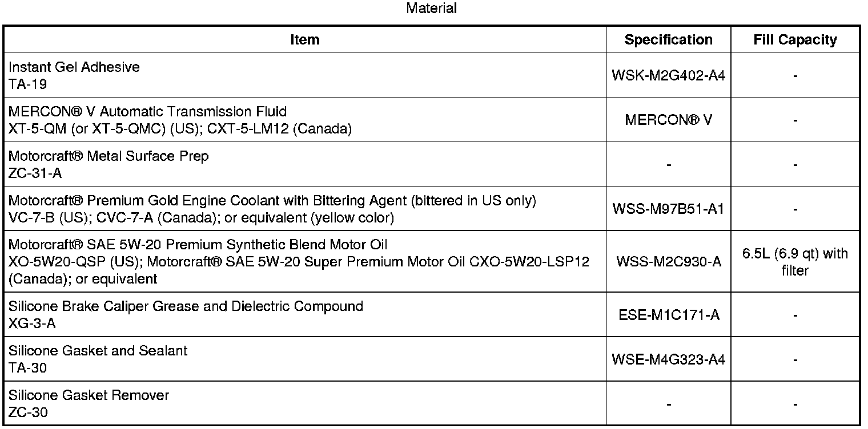The height and width of the screenshot is (429, 868).
Task: Click specification WSS-M2C930-A
Action: (668, 262)
